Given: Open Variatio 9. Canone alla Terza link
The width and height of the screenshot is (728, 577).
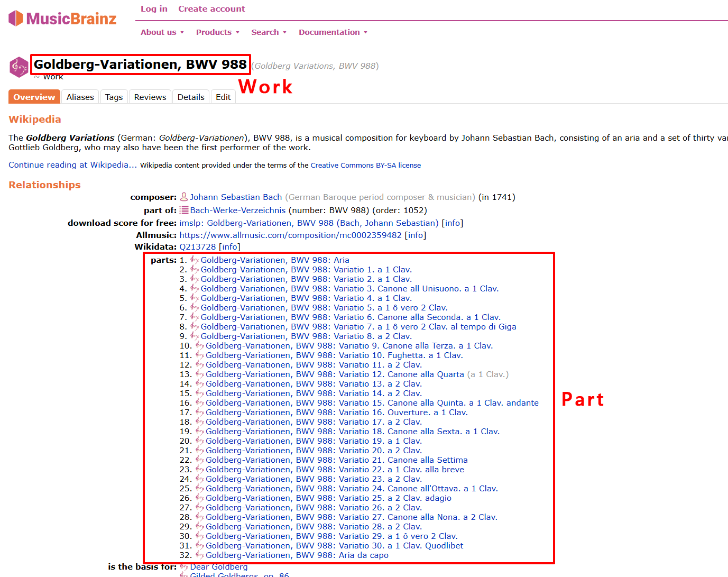Looking at the screenshot, I should tap(349, 346).
